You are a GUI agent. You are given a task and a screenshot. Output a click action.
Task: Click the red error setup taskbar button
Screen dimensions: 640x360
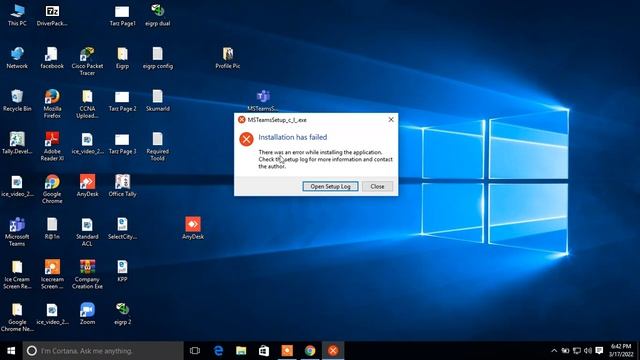tap(333, 351)
